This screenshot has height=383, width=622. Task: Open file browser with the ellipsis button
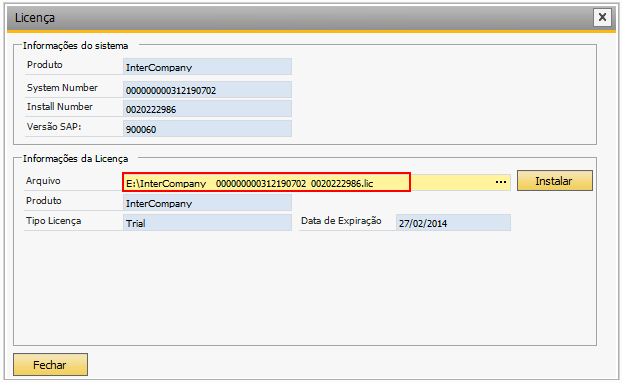501,182
